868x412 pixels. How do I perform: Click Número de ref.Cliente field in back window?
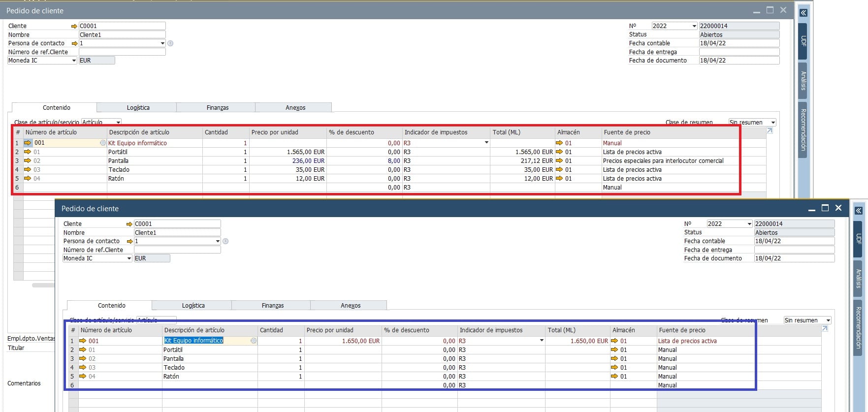coord(122,52)
